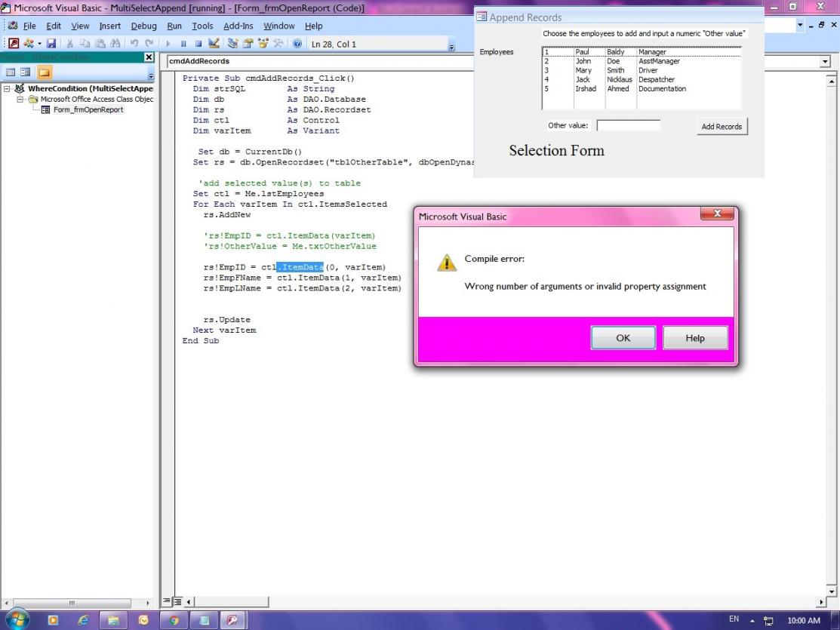Open Object Browser toolbar icon
This screenshot has width=840, height=630.
point(263,44)
